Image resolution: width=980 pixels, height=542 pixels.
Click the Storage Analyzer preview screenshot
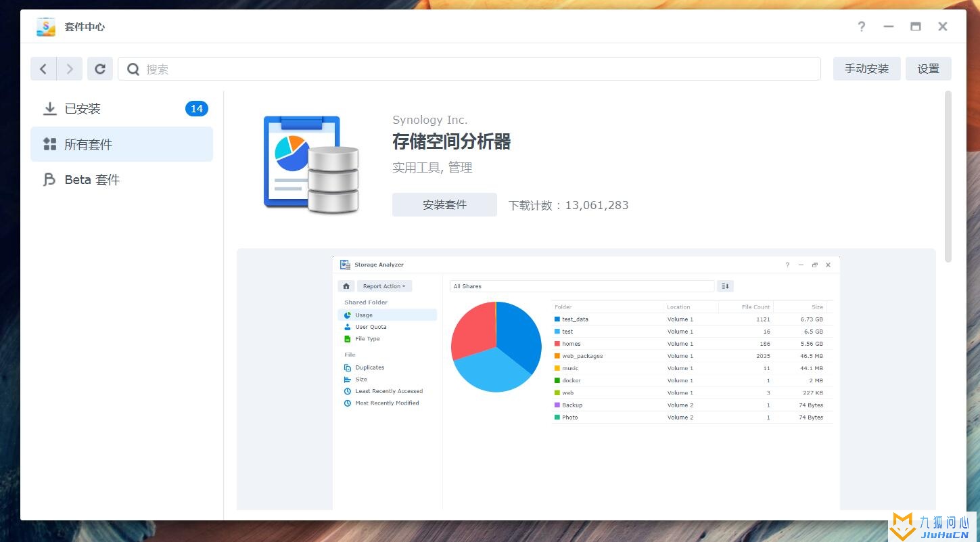click(x=586, y=382)
